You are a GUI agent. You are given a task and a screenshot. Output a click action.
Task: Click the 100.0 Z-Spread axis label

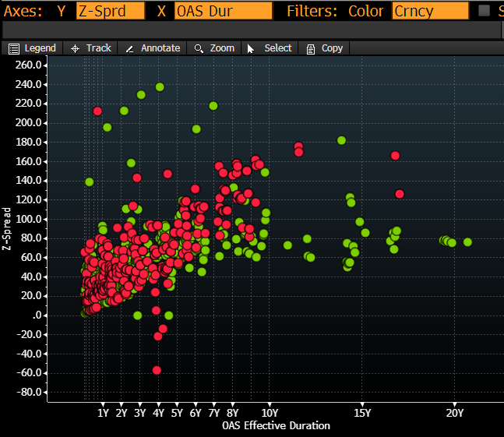[x=28, y=219]
